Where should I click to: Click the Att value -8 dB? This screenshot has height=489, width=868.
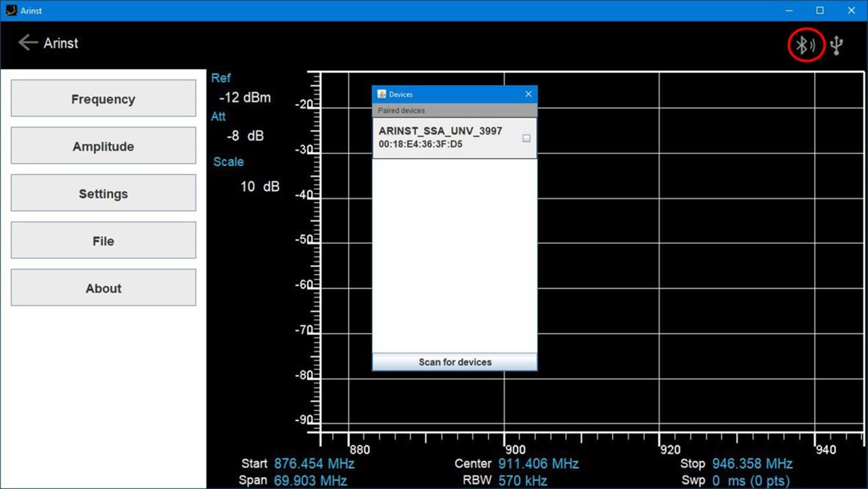click(x=245, y=136)
